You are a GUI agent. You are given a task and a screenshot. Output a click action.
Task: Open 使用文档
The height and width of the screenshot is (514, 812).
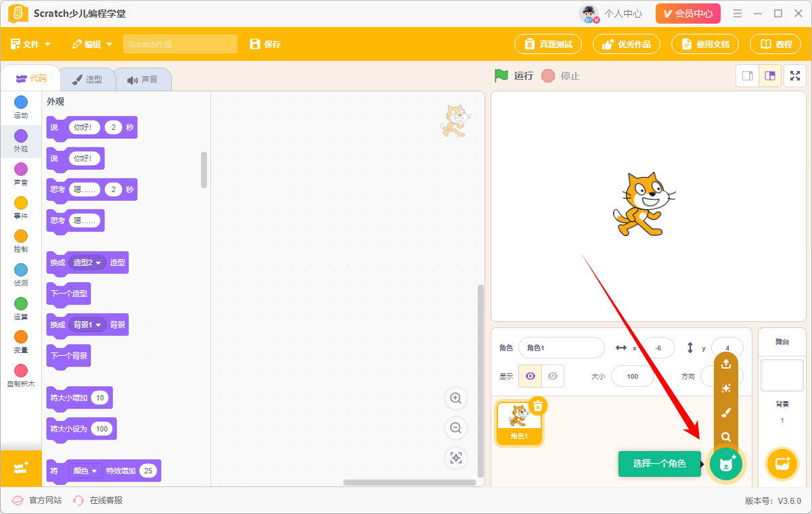[x=705, y=44]
